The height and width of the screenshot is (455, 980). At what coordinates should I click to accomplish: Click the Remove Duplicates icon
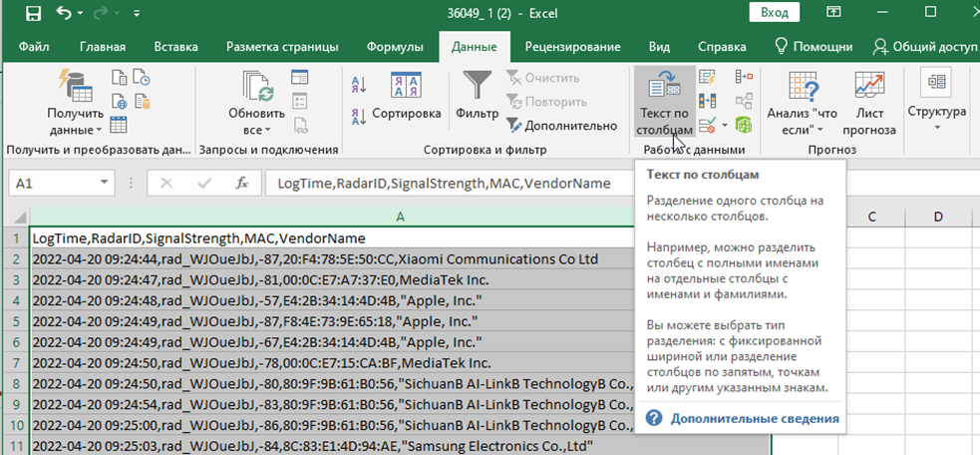coord(707,100)
